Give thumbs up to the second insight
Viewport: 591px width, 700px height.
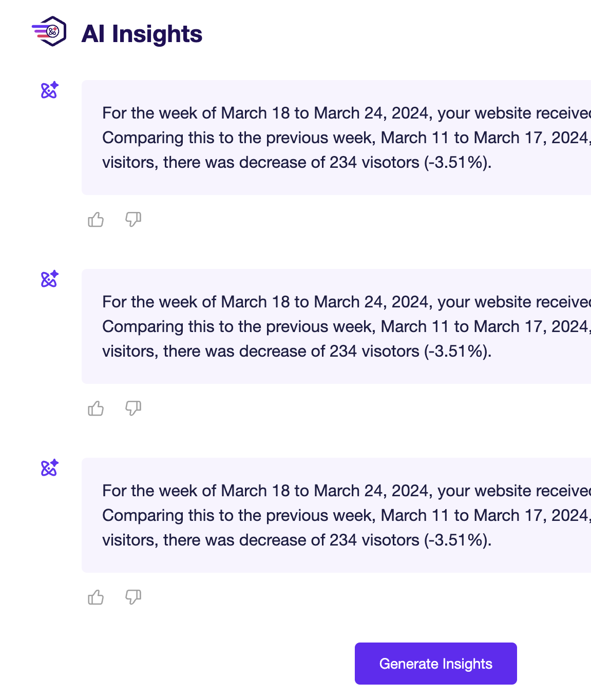(96, 409)
